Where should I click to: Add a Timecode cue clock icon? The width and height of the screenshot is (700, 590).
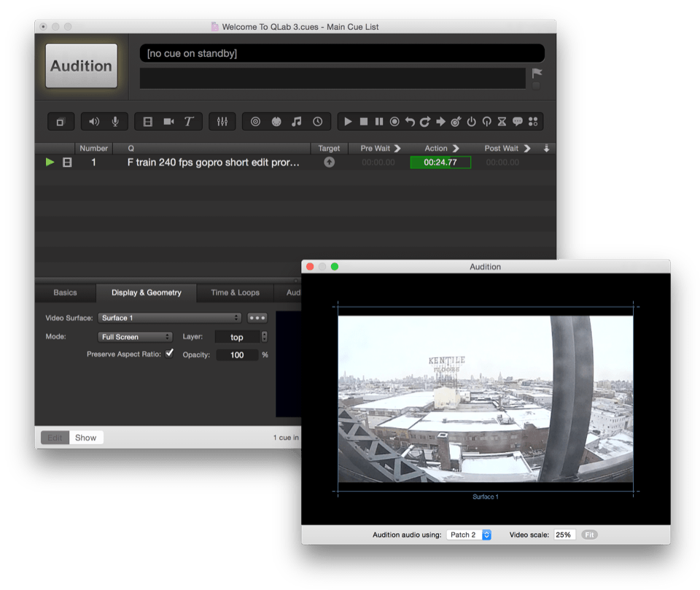[x=318, y=122]
